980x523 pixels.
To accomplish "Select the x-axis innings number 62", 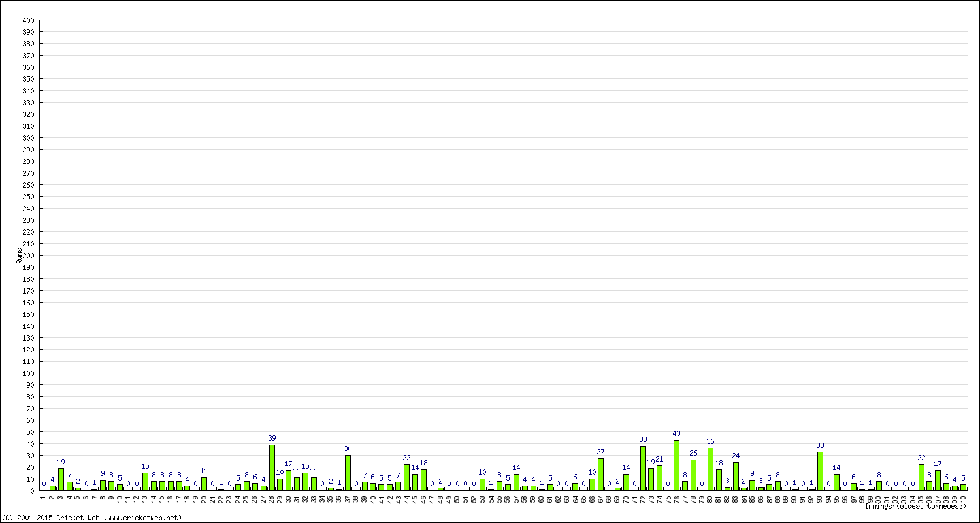I will (559, 498).
